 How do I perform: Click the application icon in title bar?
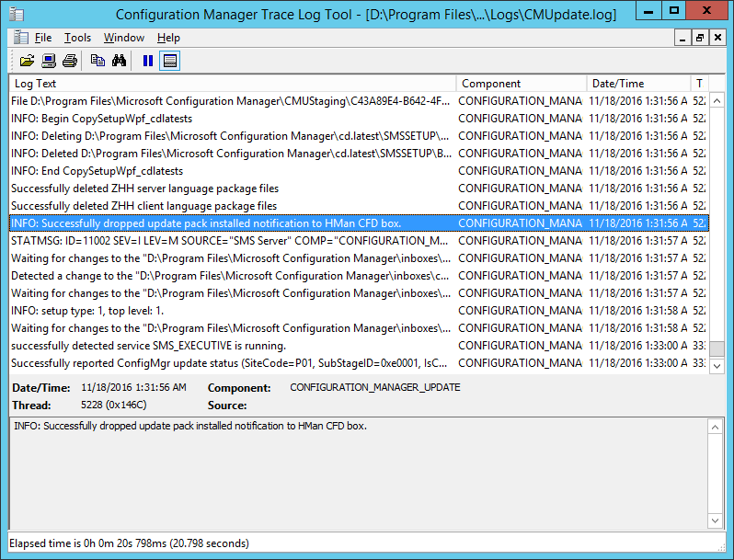click(17, 14)
